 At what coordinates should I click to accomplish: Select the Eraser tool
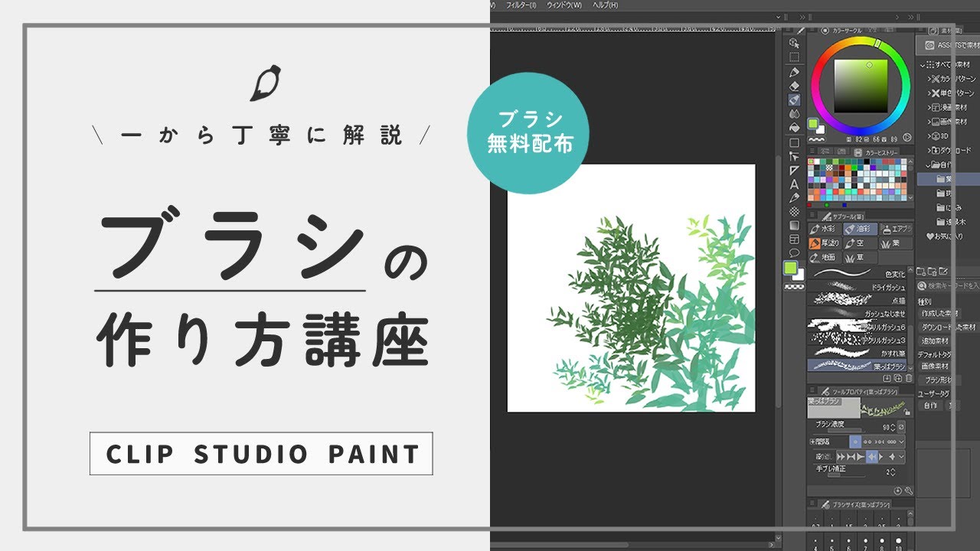pyautogui.click(x=795, y=86)
